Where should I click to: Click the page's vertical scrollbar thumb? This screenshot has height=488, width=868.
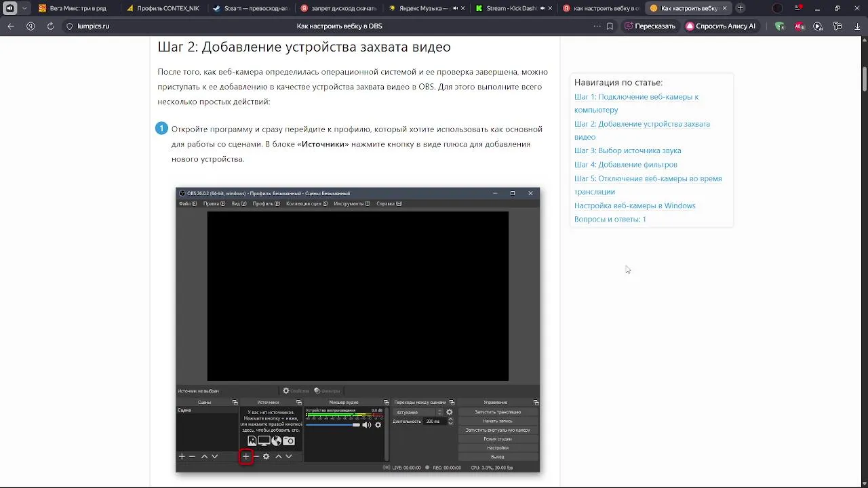pyautogui.click(x=865, y=78)
